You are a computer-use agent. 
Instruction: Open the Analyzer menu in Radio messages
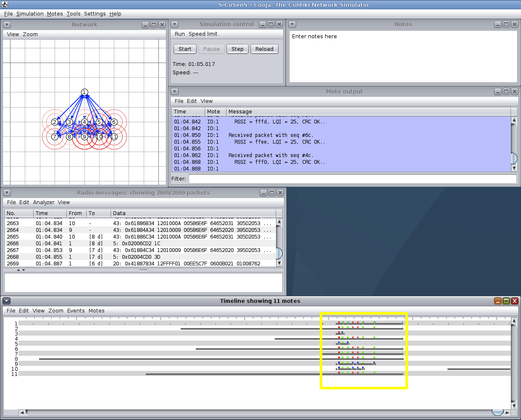click(x=44, y=202)
